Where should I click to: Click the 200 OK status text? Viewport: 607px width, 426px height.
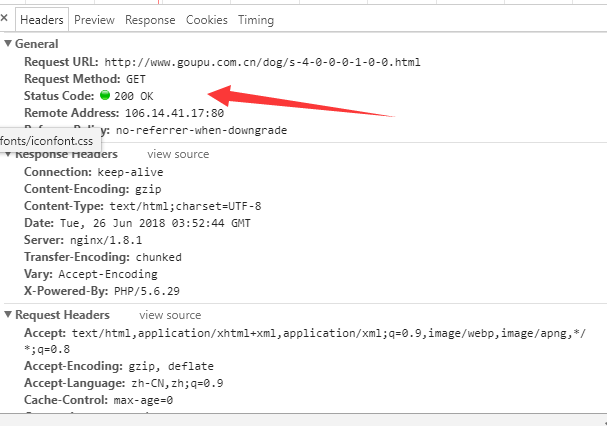tap(134, 96)
